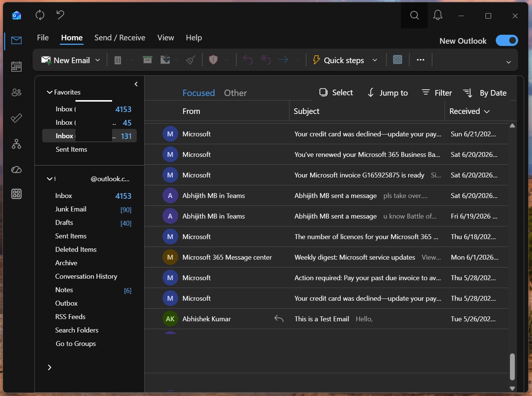Open the Received column sort dropdown
This screenshot has height=396, width=532.
pyautogui.click(x=487, y=112)
